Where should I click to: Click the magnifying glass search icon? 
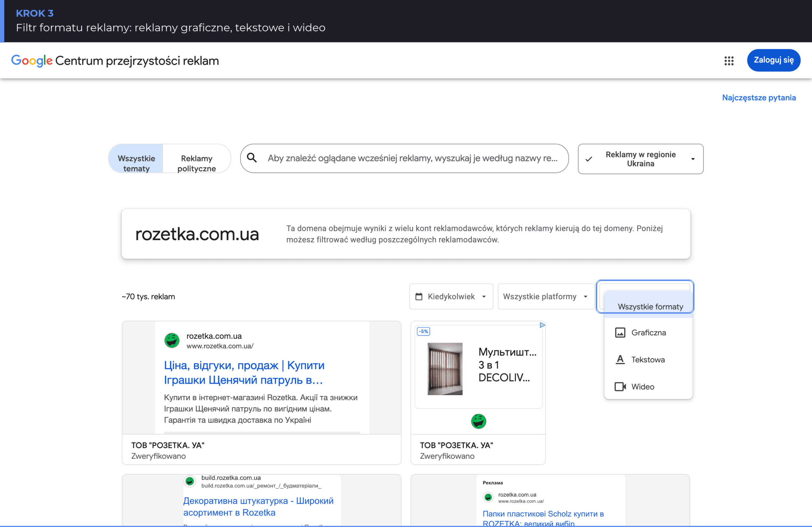(x=252, y=158)
